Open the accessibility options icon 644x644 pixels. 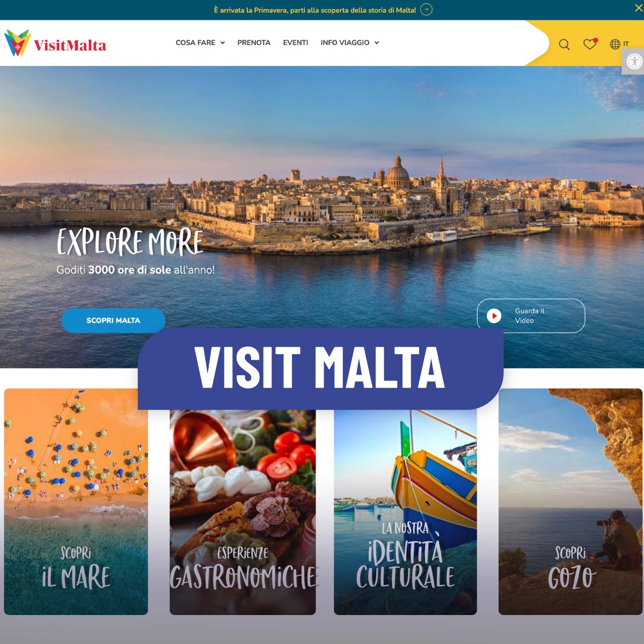(634, 62)
